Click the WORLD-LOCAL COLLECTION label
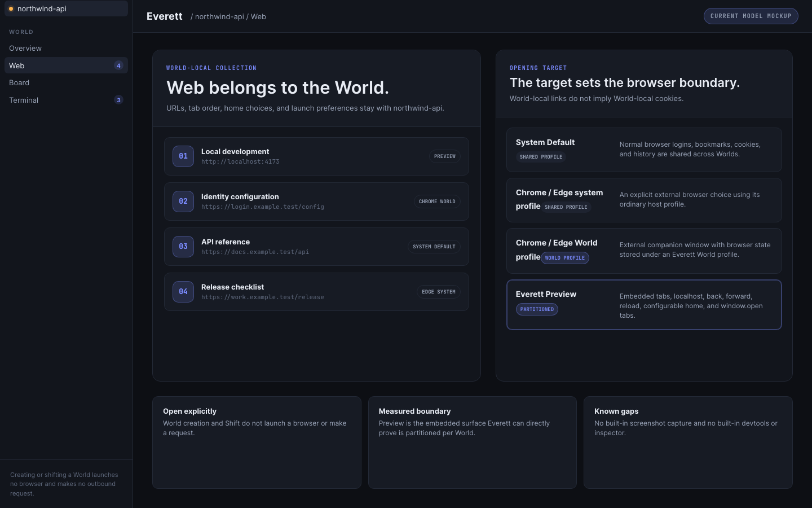This screenshot has height=508, width=812. [211, 68]
